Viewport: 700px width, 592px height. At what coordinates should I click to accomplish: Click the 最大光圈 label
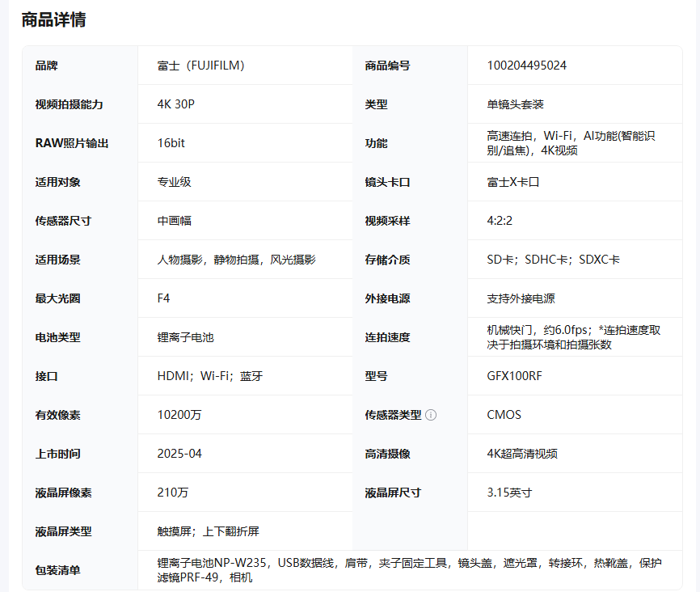tap(58, 299)
